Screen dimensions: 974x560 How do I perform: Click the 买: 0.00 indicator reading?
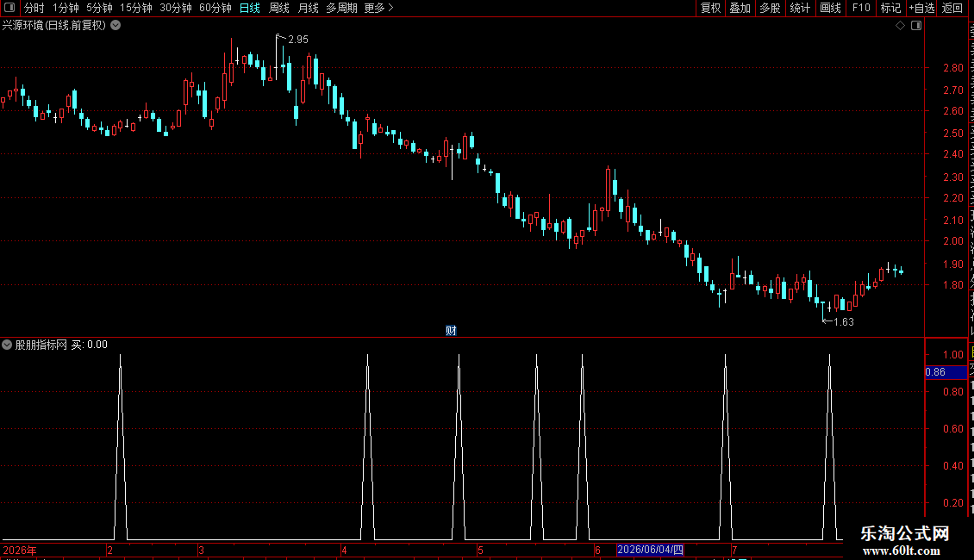click(90, 345)
